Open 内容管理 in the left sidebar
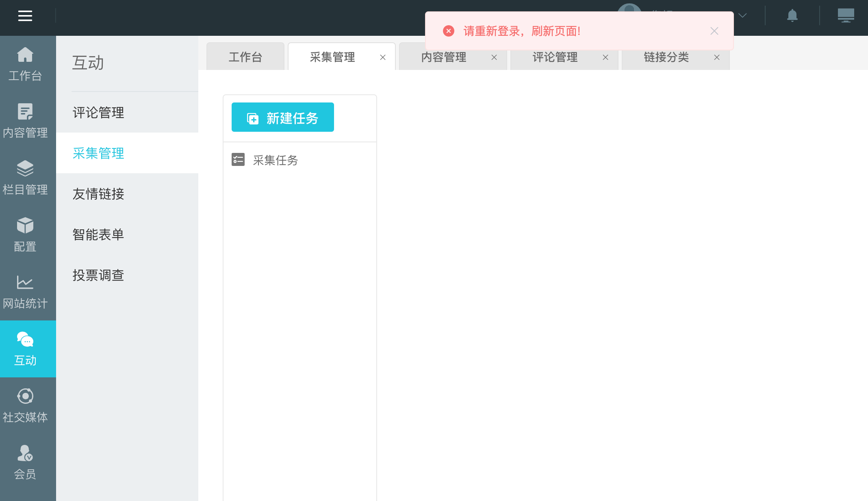This screenshot has height=501, width=868. (x=25, y=121)
